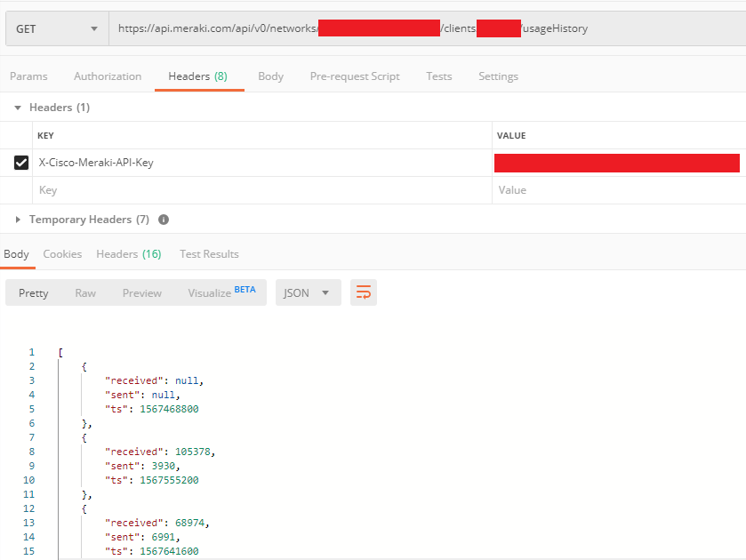Switch response view to Preview
746x560 pixels.
click(142, 292)
